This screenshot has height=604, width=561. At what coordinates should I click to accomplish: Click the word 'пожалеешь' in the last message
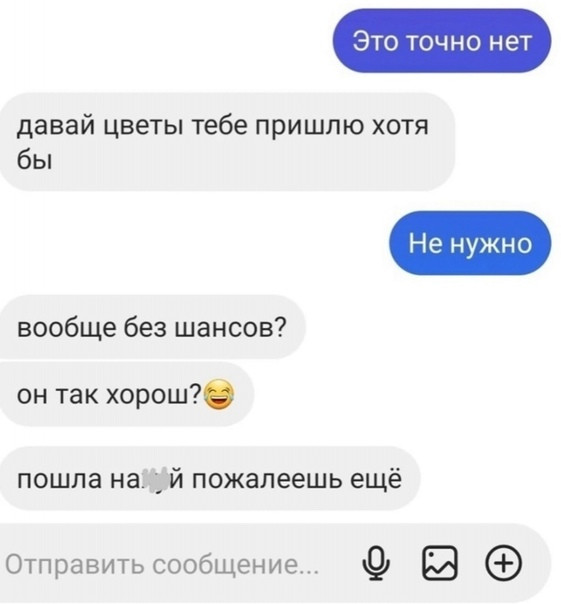[267, 480]
